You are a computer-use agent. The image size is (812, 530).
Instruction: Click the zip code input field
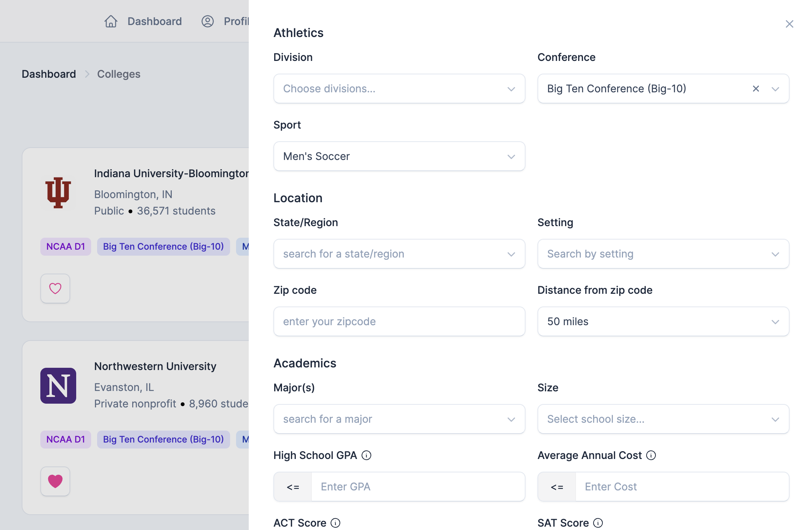pos(399,322)
